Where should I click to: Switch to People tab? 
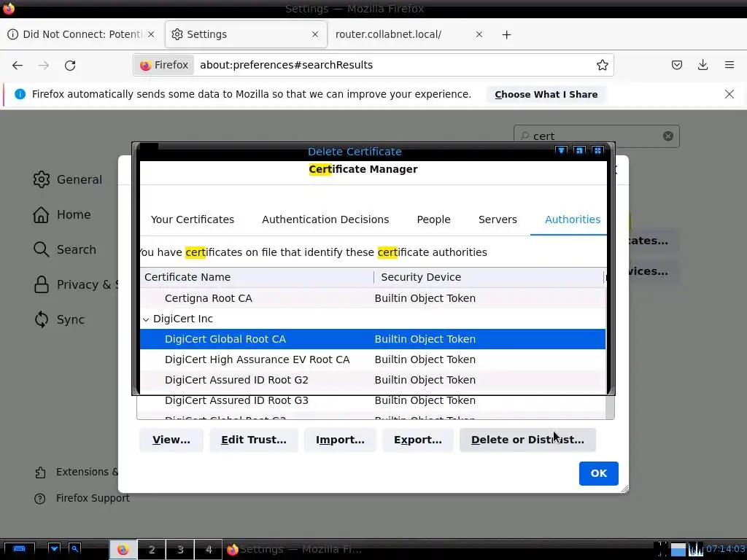(433, 219)
